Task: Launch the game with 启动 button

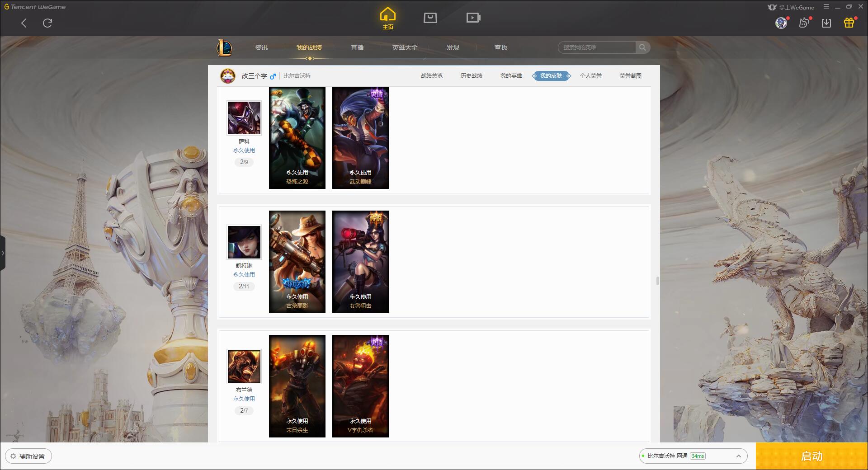Action: [812, 456]
